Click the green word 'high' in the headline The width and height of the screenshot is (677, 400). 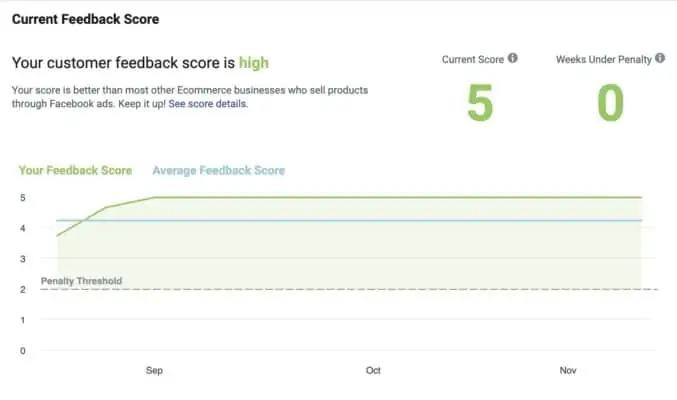coord(254,63)
